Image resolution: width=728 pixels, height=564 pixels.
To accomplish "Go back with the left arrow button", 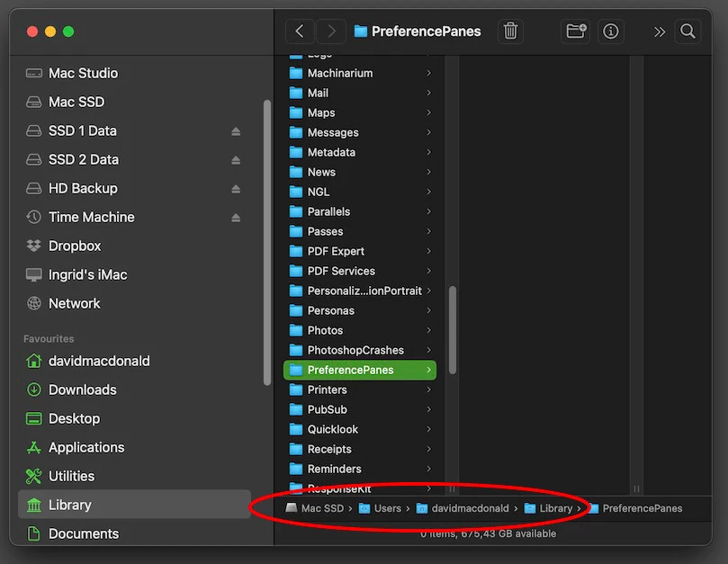I will tap(300, 31).
